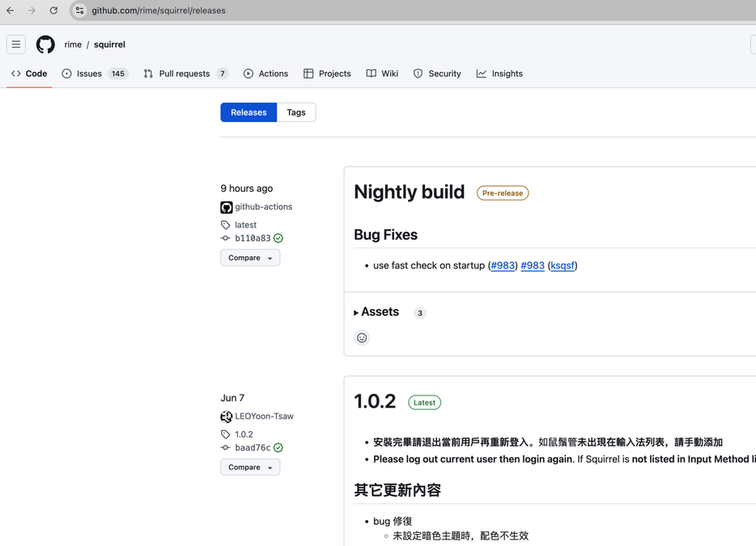The width and height of the screenshot is (756, 546).
Task: Click the tag icon next to latest
Action: coord(225,225)
